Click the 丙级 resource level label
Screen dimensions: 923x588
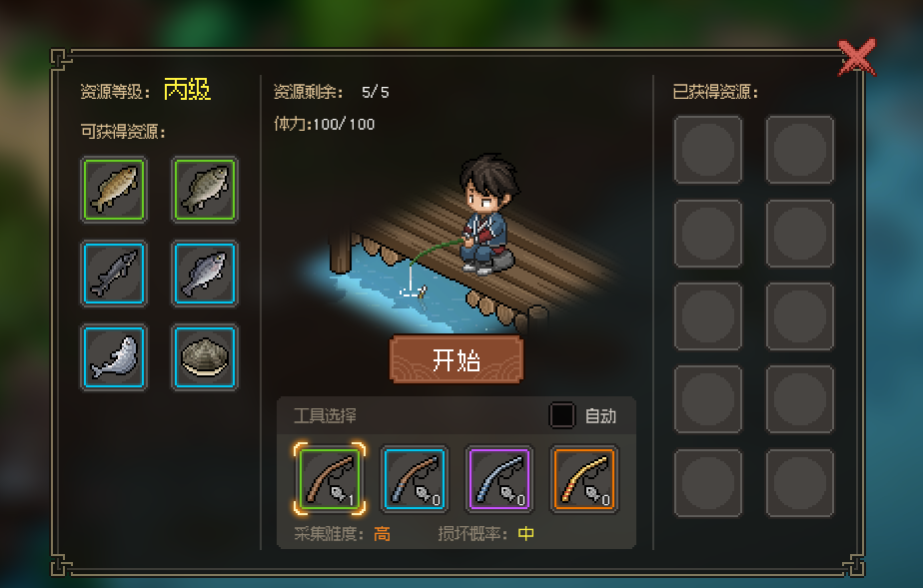pos(187,90)
